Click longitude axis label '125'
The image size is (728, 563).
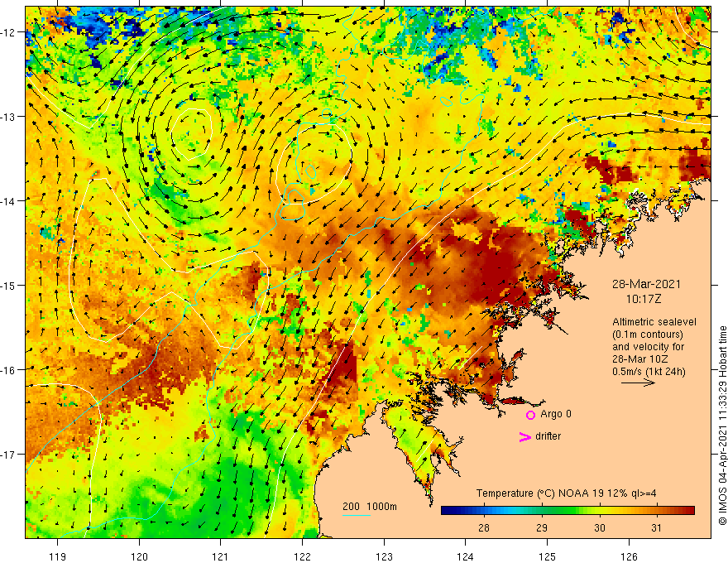click(547, 556)
